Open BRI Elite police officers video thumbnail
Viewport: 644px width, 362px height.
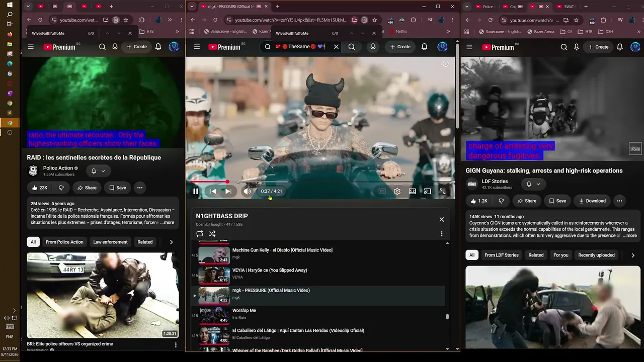103,295
